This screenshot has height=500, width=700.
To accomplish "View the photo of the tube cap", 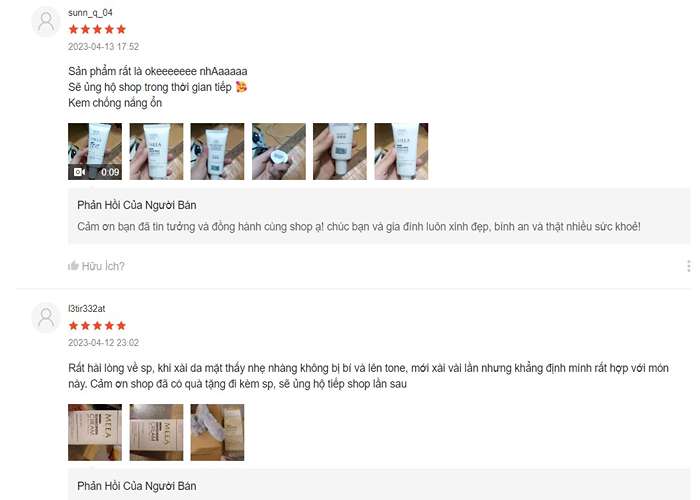I will [x=279, y=151].
